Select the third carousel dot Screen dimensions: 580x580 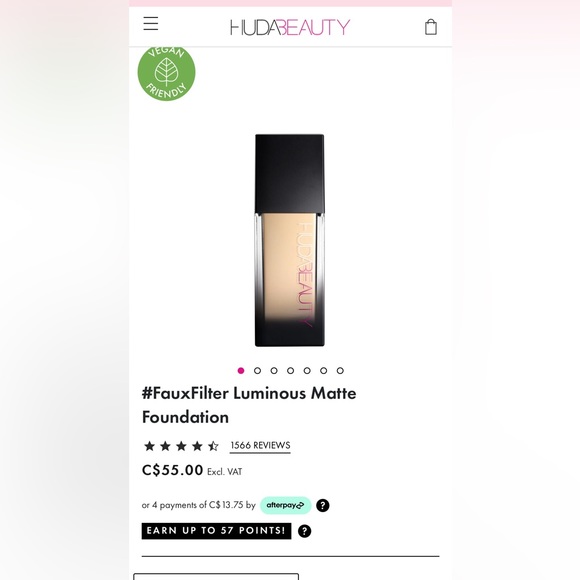tap(274, 371)
